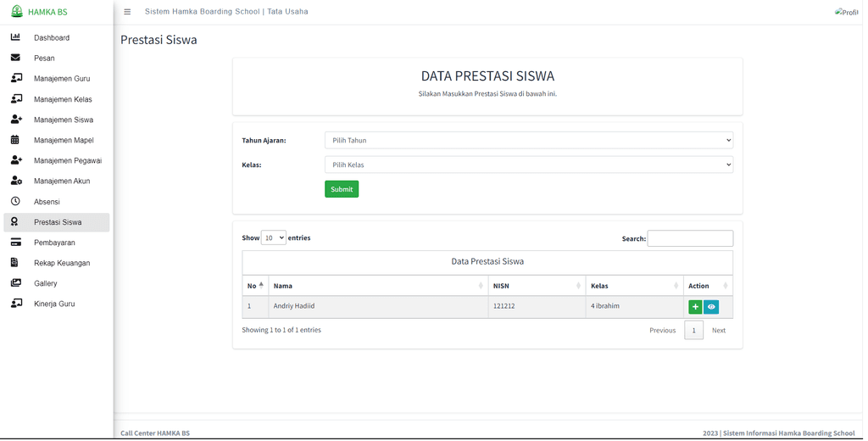The width and height of the screenshot is (868, 441).
Task: Open Pembayaran menu item
Action: [x=57, y=243]
